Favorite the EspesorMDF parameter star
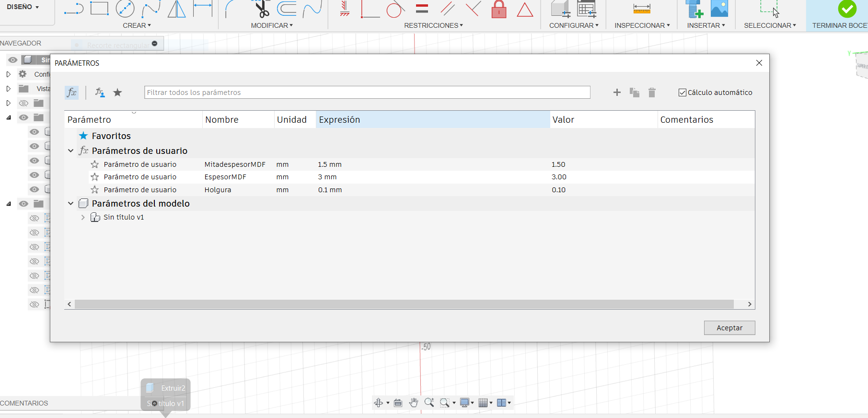The height and width of the screenshot is (418, 868). [95, 177]
